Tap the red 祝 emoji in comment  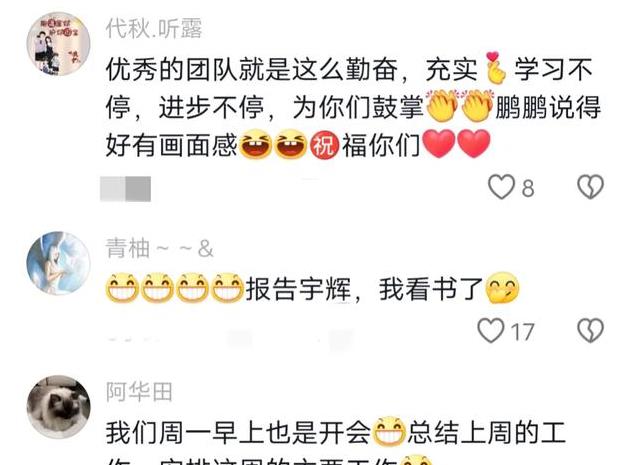(x=324, y=145)
